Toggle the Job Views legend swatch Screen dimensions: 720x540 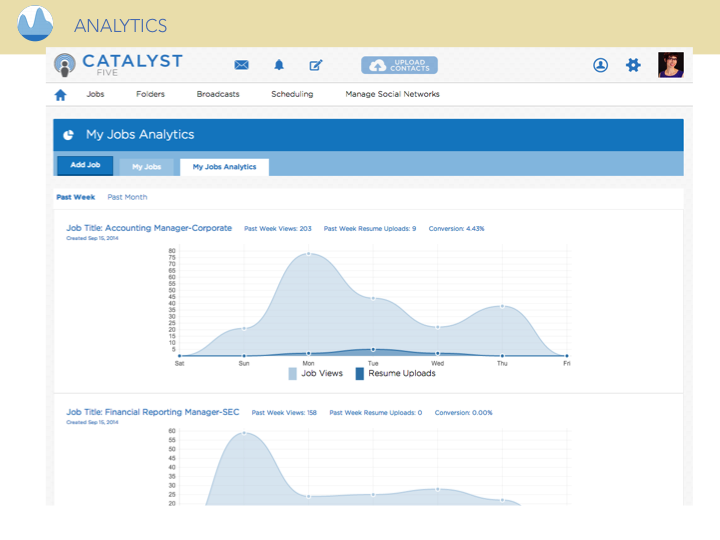[x=292, y=373]
